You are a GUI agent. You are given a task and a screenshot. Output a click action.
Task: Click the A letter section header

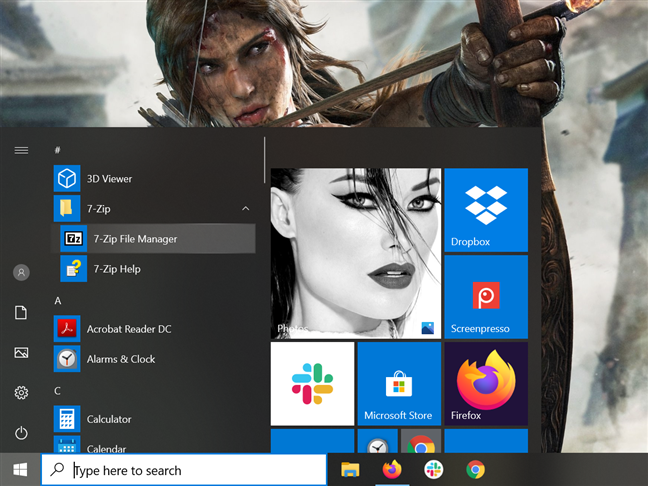58,300
